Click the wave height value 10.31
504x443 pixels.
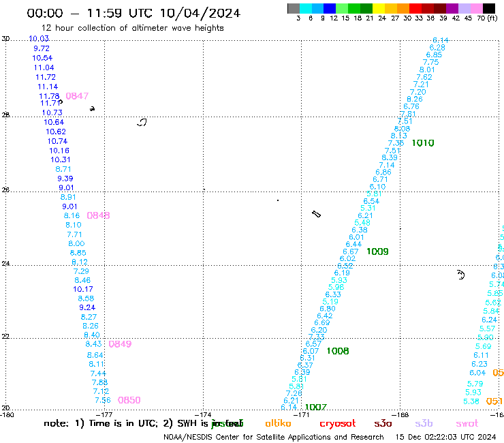coord(61,159)
